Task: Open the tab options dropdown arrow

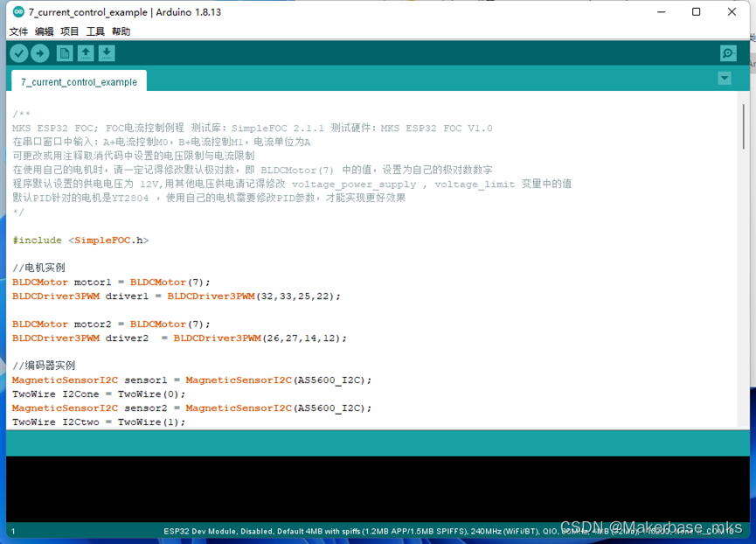Action: (x=724, y=78)
